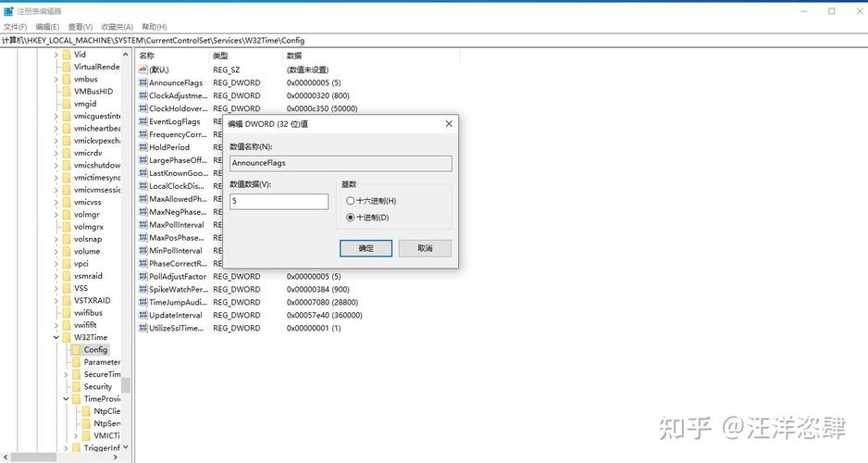The width and height of the screenshot is (868, 463).
Task: Click the PollAdjustFactor value icon
Action: pyautogui.click(x=143, y=276)
